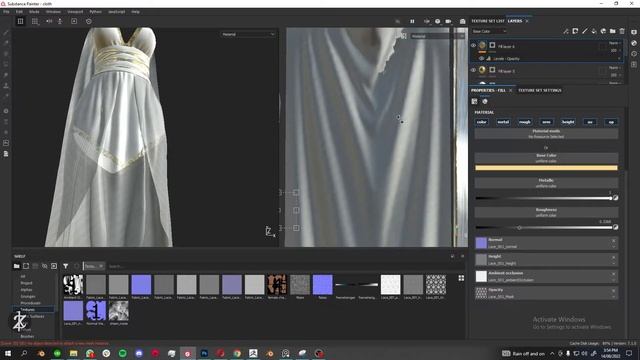The height and width of the screenshot is (360, 640).
Task: Open Material dropdown in 2D viewport
Action: (x=437, y=36)
